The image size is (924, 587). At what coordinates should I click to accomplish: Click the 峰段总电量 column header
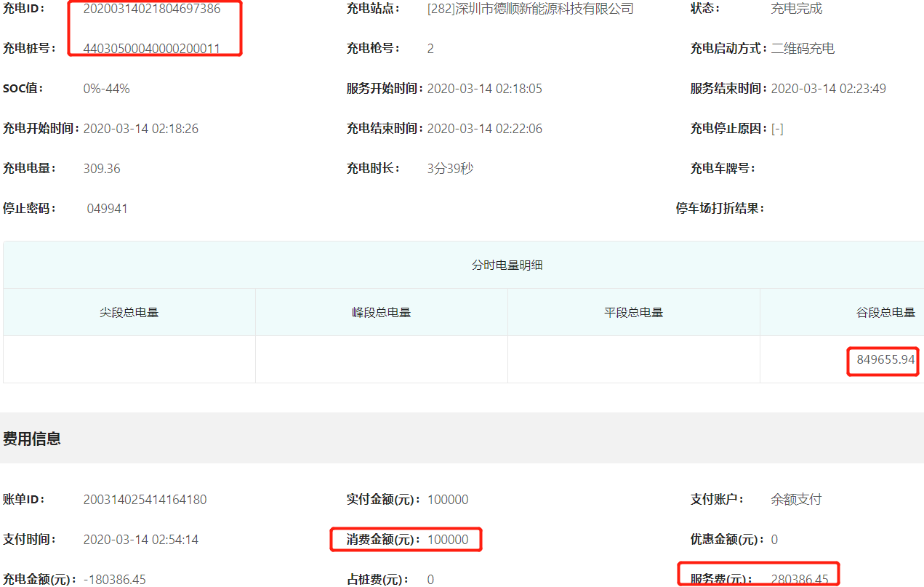click(x=381, y=313)
